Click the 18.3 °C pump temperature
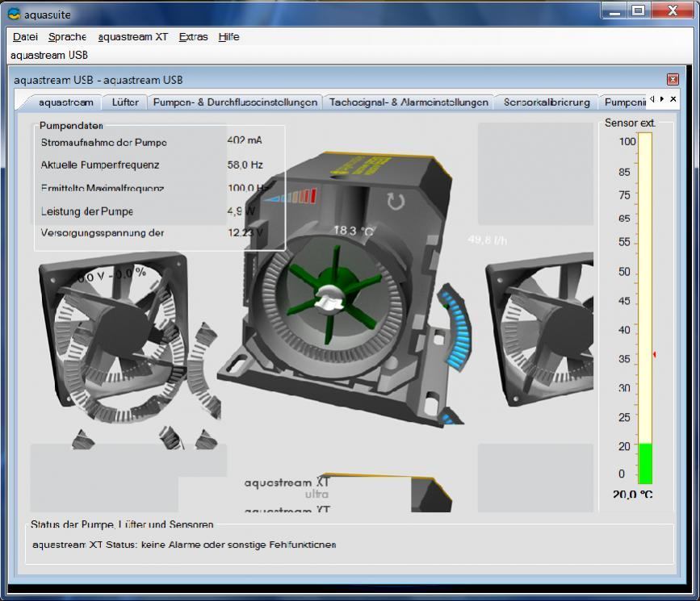This screenshot has width=700, height=601. (354, 231)
